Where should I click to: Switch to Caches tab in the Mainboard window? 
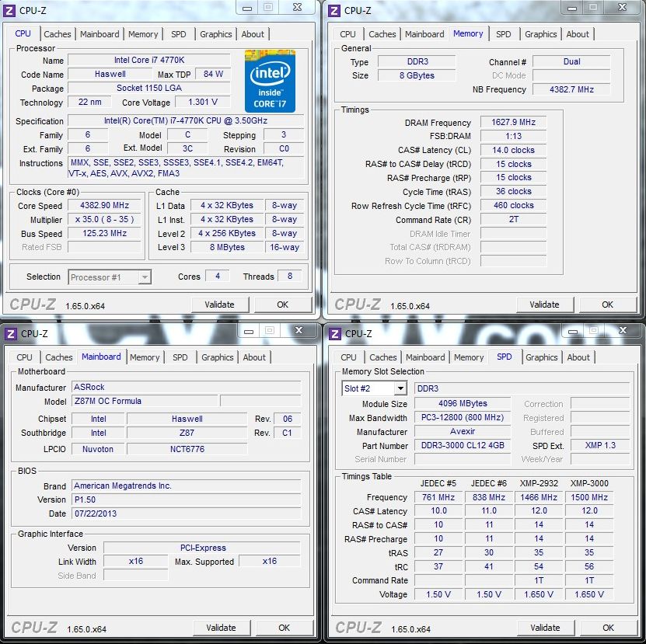(x=59, y=357)
